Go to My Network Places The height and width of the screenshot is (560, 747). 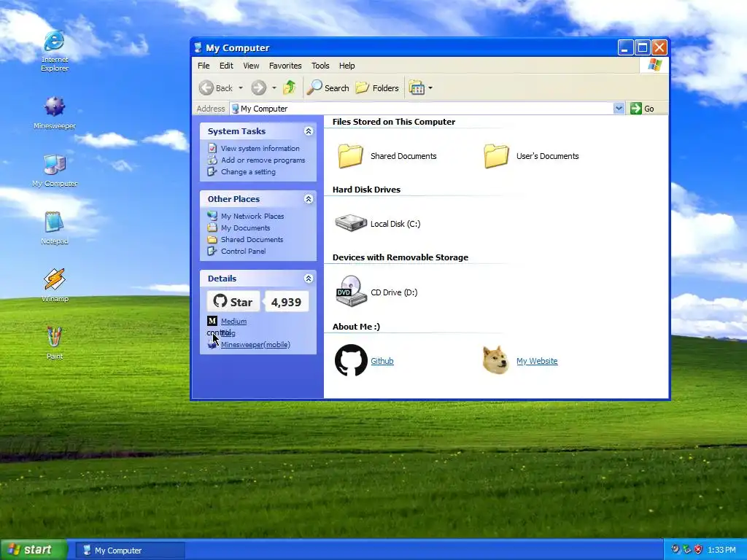coord(252,216)
